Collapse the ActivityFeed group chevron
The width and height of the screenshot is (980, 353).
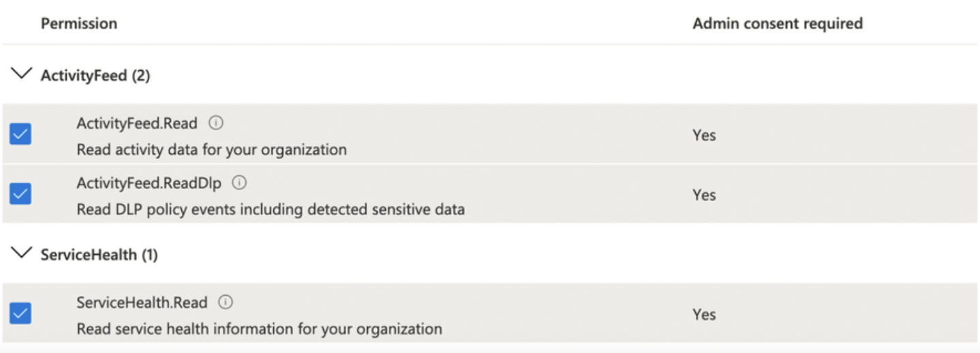point(22,74)
